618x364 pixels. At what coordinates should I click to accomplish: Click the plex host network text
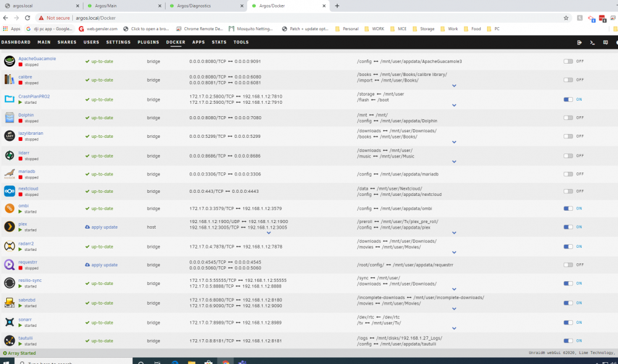click(x=151, y=227)
